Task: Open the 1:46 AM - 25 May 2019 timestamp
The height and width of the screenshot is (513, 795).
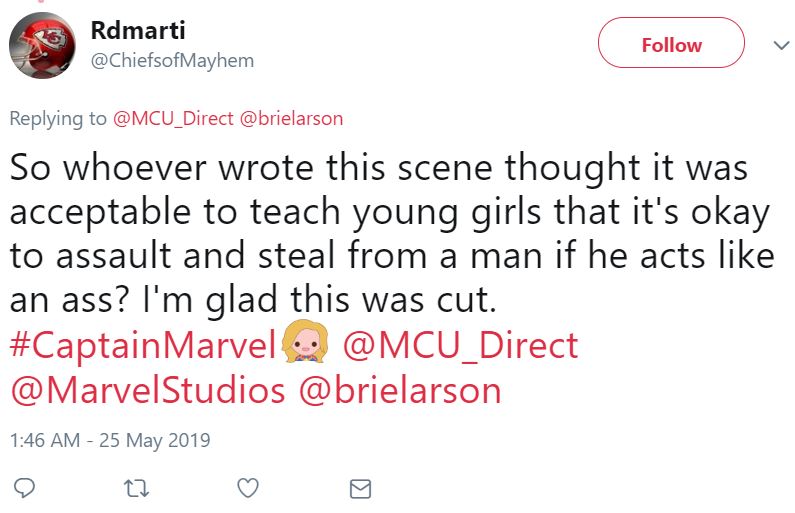Action: (110, 440)
